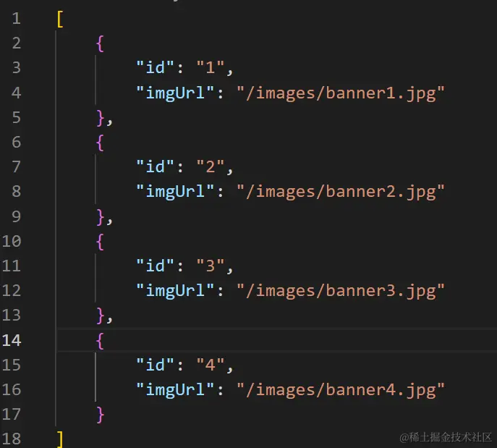The width and height of the screenshot is (497, 448).
Task: Click line number 7 in the gutter
Action: coord(17,167)
